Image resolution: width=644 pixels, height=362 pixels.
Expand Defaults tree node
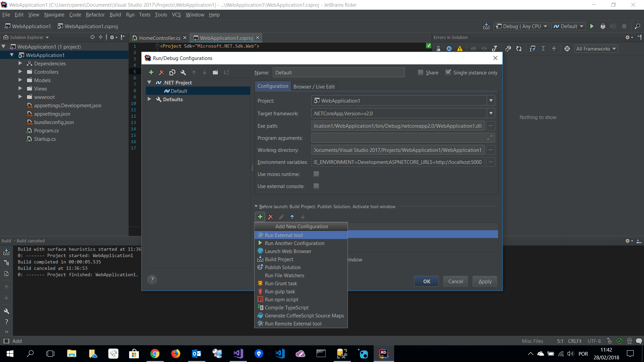coord(150,99)
